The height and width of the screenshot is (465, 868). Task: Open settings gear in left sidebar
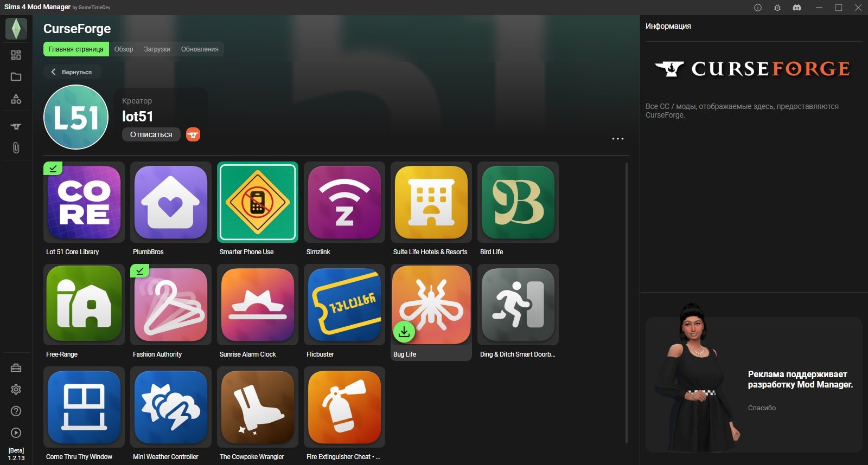(x=16, y=390)
